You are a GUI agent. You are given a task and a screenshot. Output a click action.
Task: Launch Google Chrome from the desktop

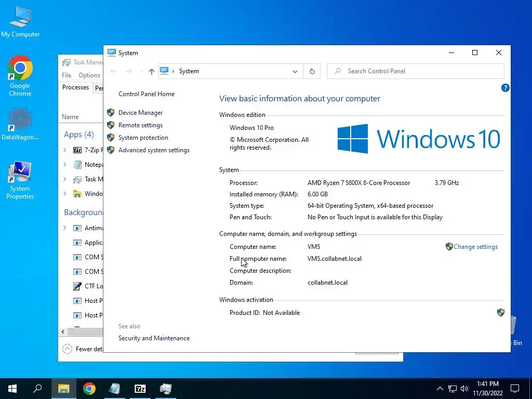tap(20, 76)
